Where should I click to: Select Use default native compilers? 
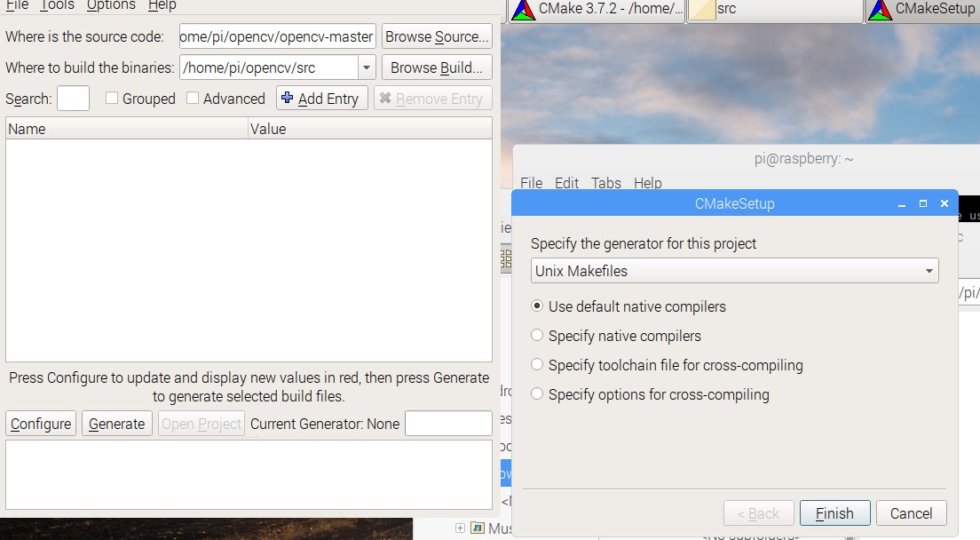pos(537,306)
